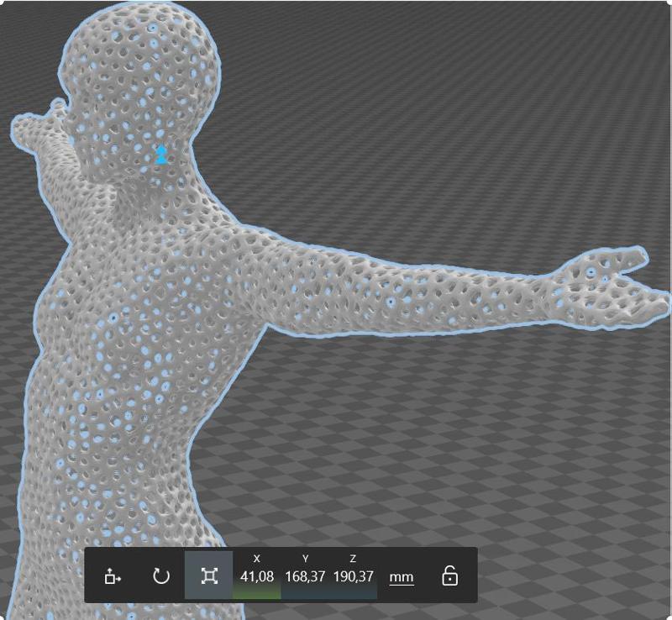The width and height of the screenshot is (672, 620).
Task: Unlock uniform scaling with the open padlock
Action: pos(449,576)
